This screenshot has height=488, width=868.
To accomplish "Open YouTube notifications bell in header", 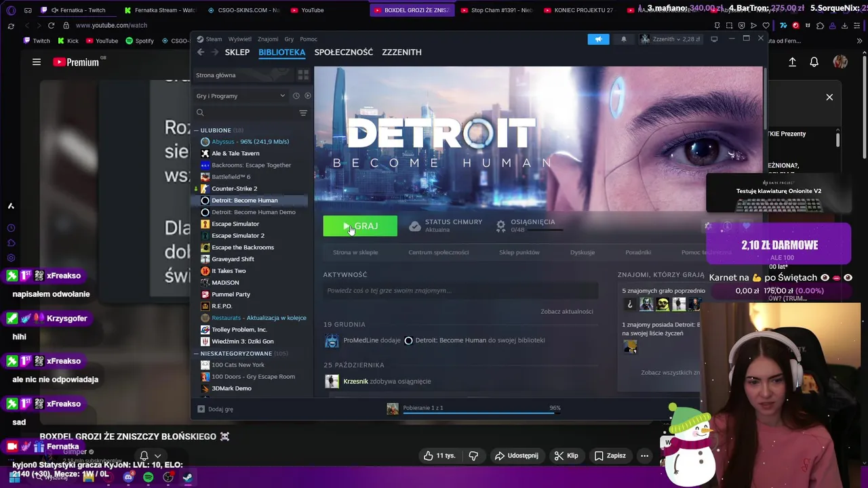I will coord(814,62).
